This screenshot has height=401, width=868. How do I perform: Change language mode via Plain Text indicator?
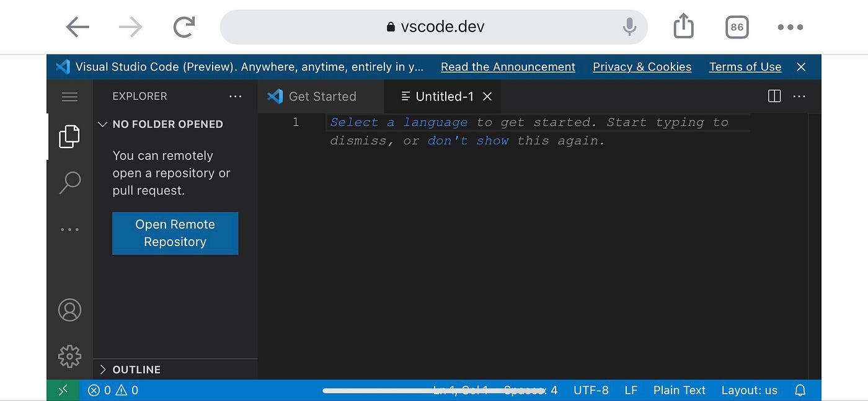(679, 390)
